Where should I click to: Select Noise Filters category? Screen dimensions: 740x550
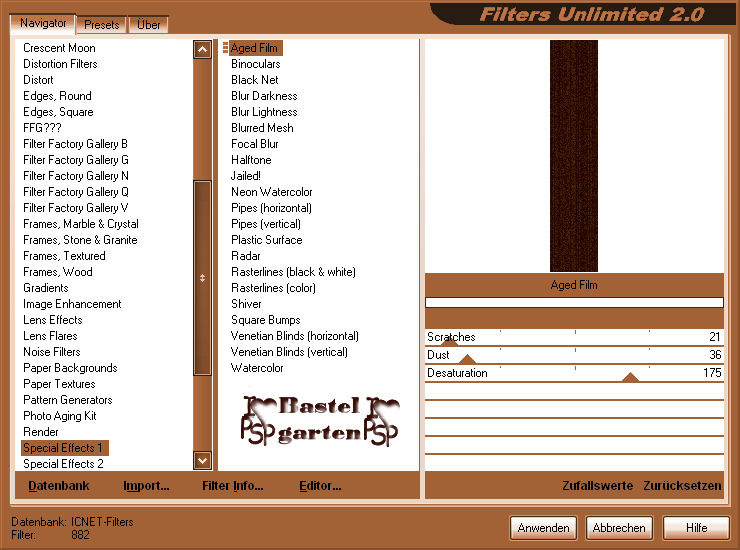[52, 352]
